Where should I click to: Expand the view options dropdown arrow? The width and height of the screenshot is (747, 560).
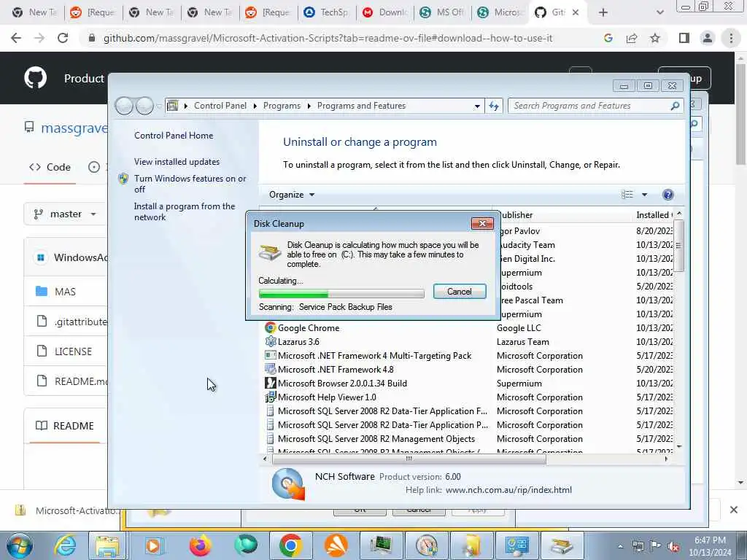pyautogui.click(x=644, y=194)
